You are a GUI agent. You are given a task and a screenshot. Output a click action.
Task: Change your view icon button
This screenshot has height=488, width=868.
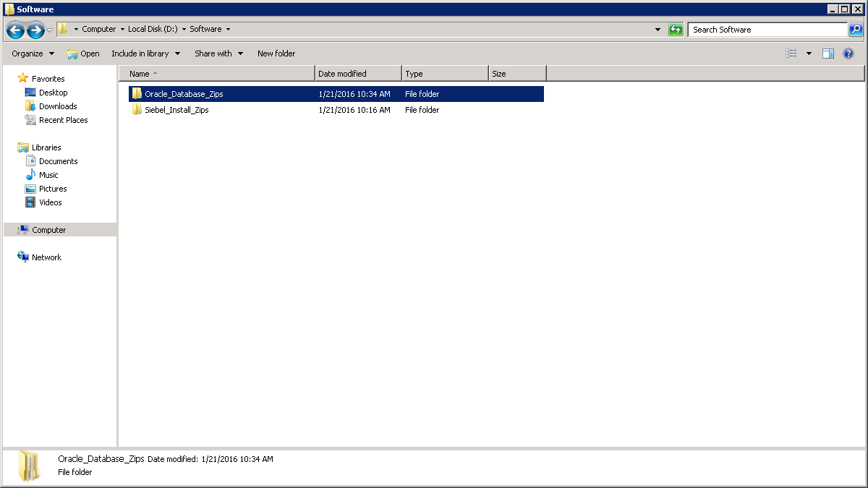point(791,53)
